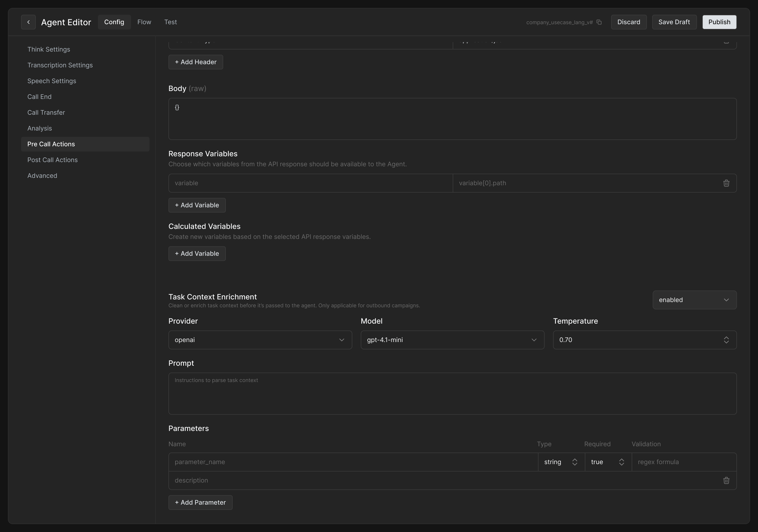Click Add Header button
The width and height of the screenshot is (758, 532).
pos(196,62)
